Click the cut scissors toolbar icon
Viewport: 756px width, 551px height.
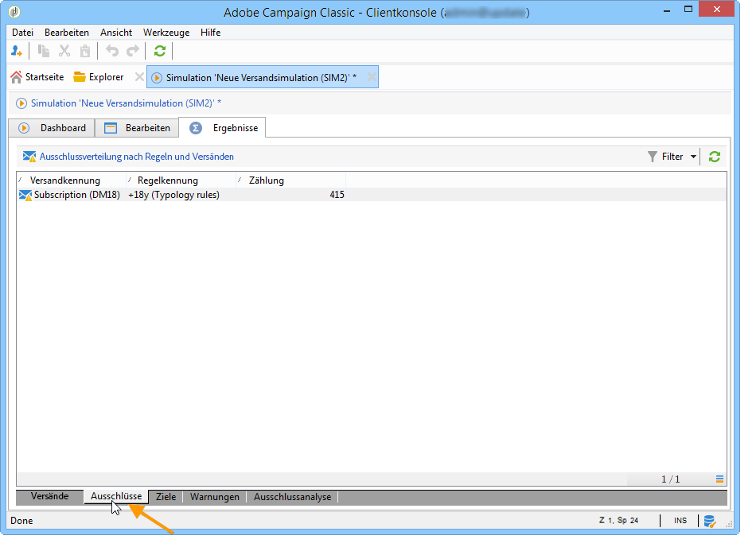click(x=64, y=51)
